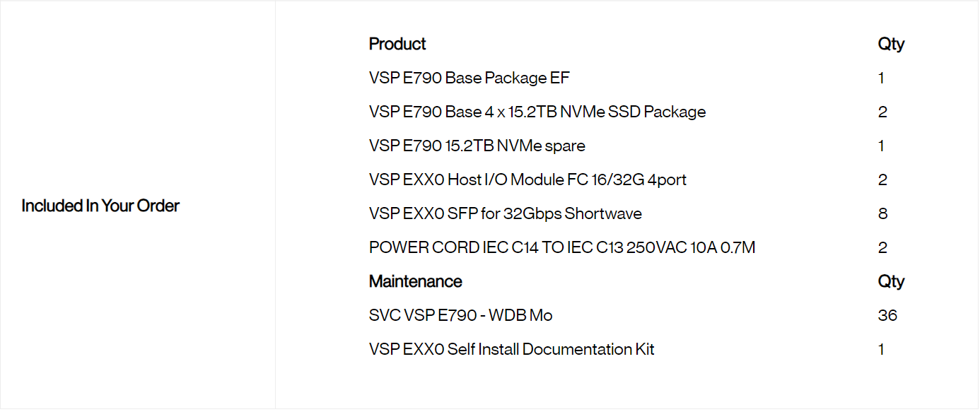Click the Host I/O Module FC 16/32G 4port item
Screen dimensions: 980x412
(x=527, y=179)
